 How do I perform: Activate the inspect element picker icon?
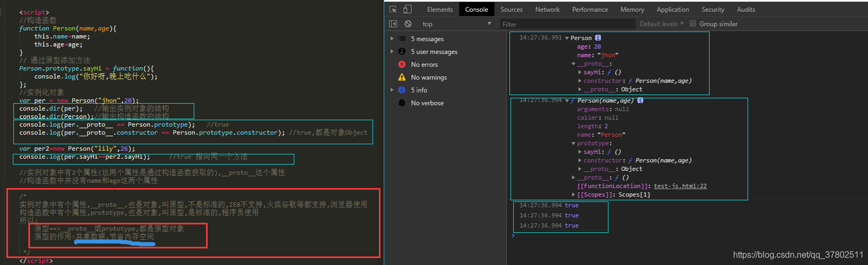393,10
